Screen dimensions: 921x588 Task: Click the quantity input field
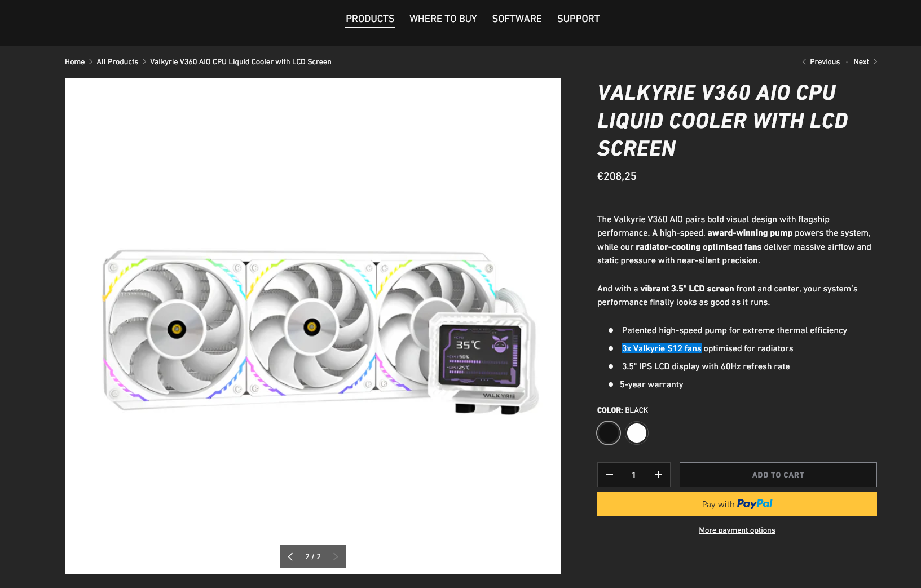point(634,475)
